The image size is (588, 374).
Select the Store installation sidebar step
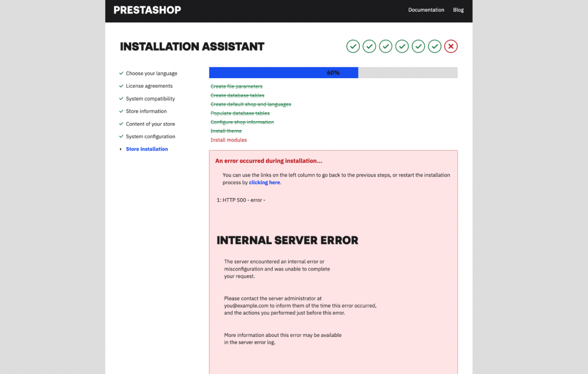146,149
